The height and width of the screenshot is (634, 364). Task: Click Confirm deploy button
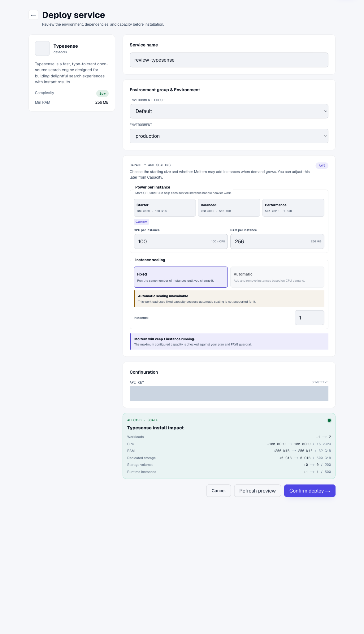point(310,491)
